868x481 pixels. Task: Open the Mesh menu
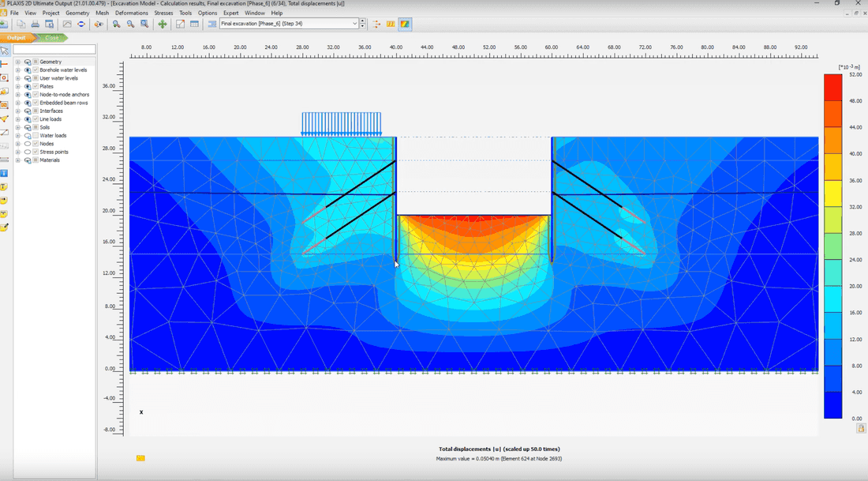[x=103, y=13]
